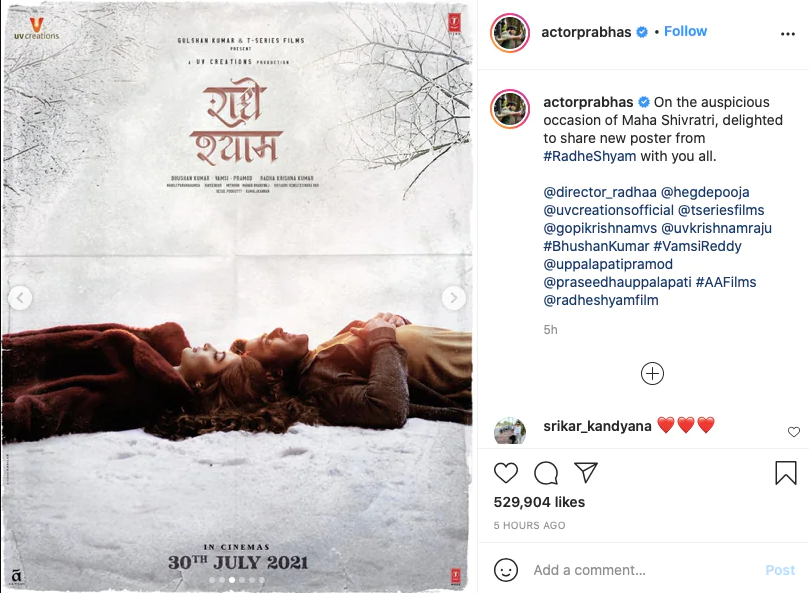Open @hegdepooja's profile link
This screenshot has height=593, width=809.
click(705, 192)
